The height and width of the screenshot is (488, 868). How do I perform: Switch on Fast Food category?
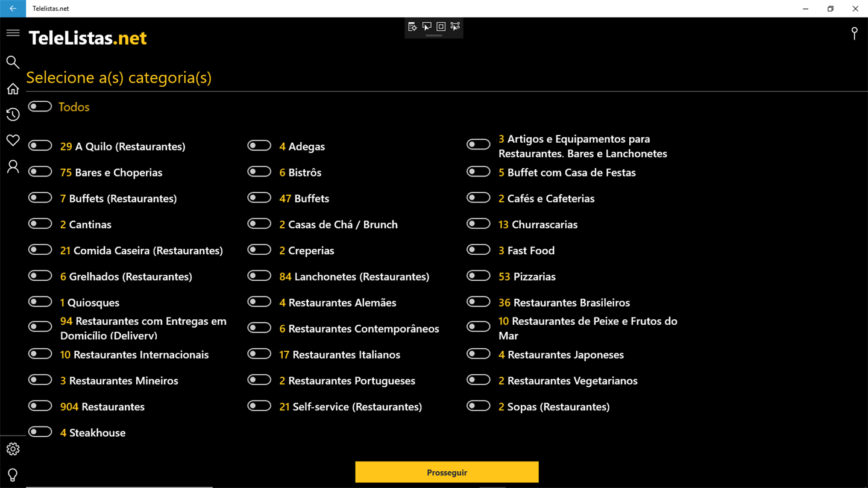pyautogui.click(x=479, y=249)
